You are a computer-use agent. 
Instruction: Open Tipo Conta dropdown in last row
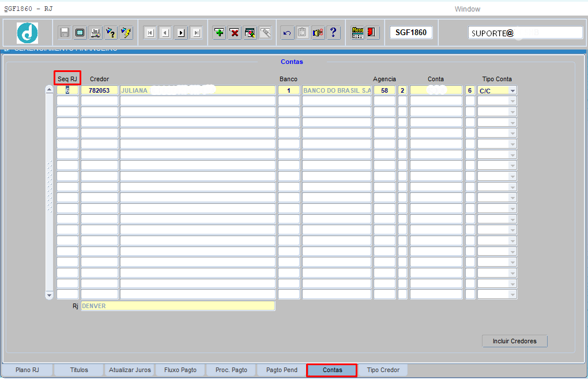512,295
